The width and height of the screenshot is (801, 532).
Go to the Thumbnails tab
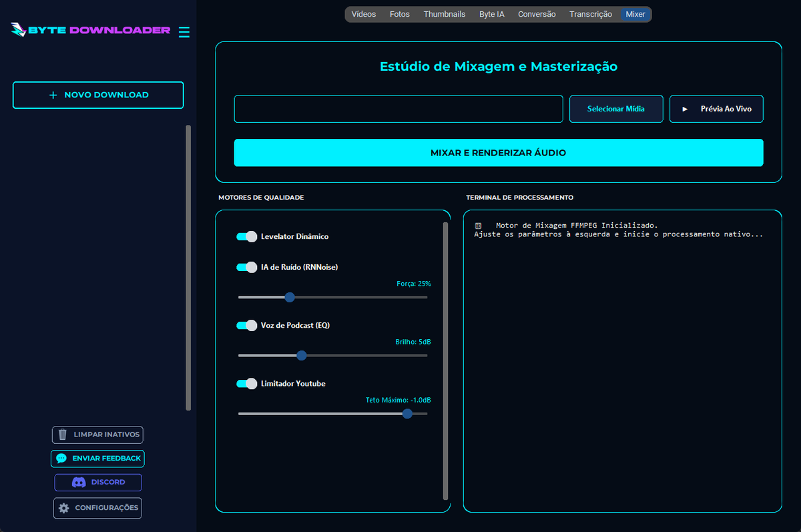[445, 14]
